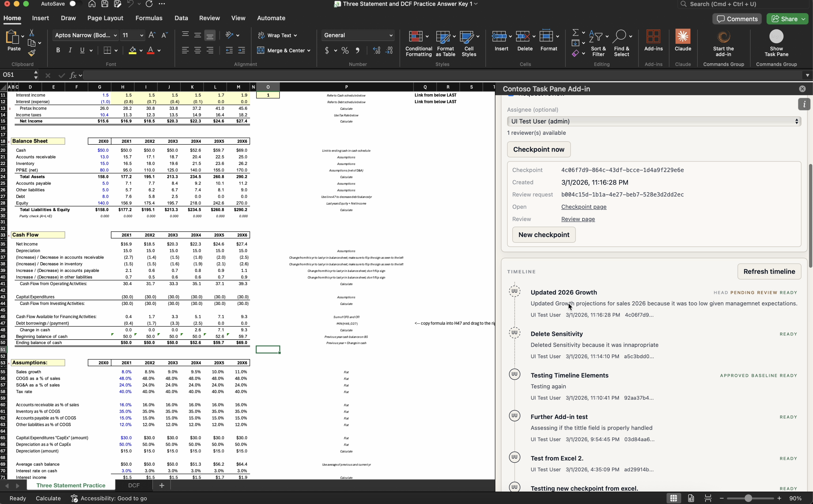Open font name dropdown
The width and height of the screenshot is (813, 504).
click(115, 35)
